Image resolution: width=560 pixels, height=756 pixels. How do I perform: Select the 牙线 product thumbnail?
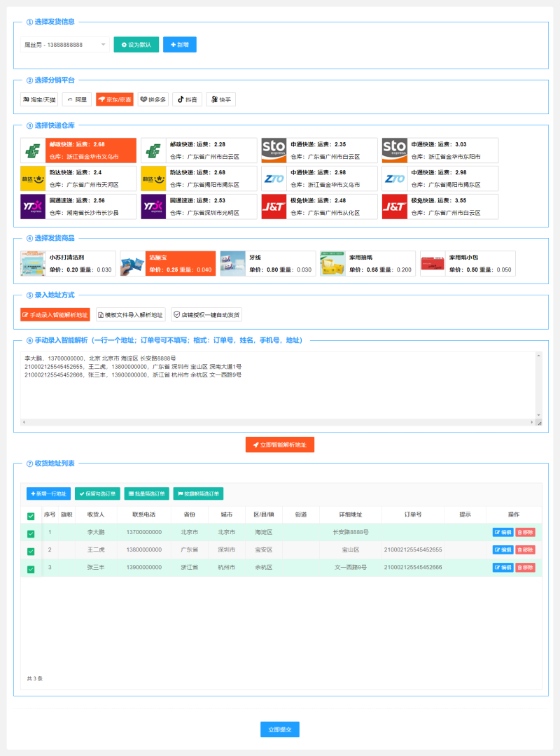[233, 264]
